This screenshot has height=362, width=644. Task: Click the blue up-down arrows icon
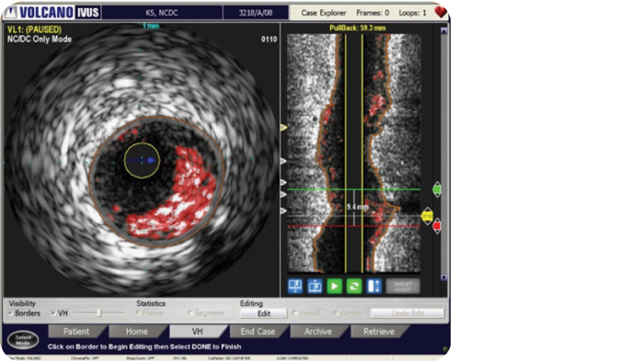pos(374,286)
